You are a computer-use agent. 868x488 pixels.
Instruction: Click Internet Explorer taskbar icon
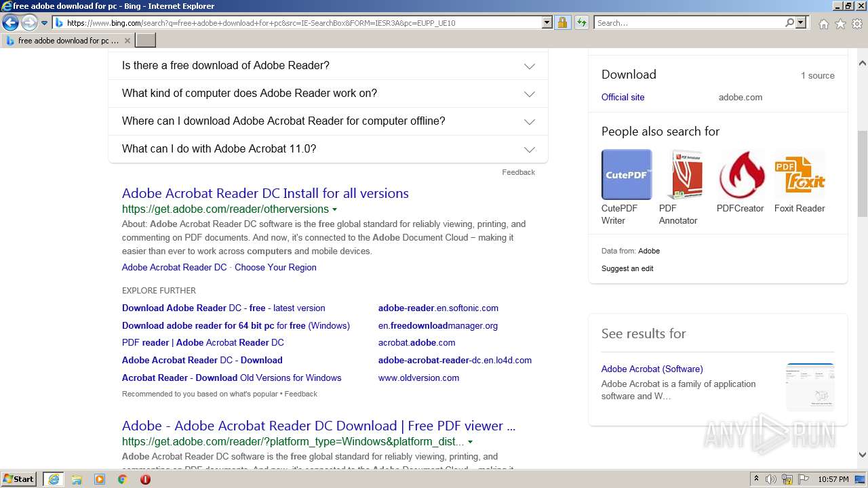click(x=54, y=479)
